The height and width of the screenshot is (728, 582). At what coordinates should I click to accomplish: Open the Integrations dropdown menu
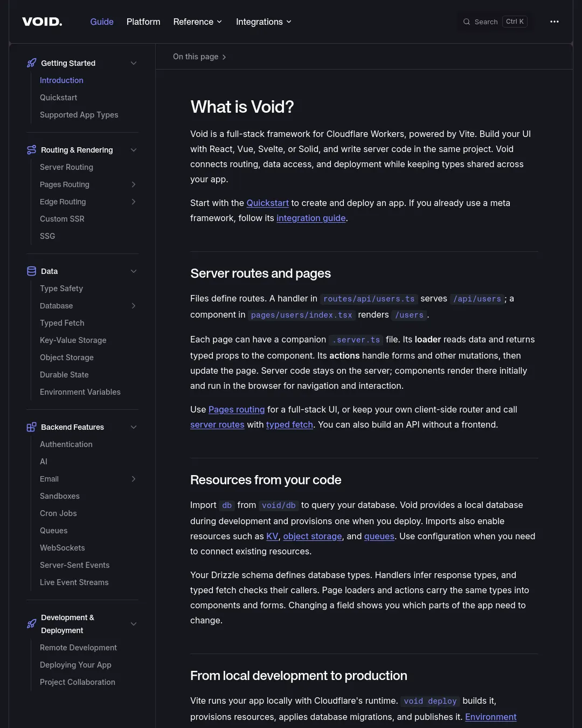(x=264, y=22)
